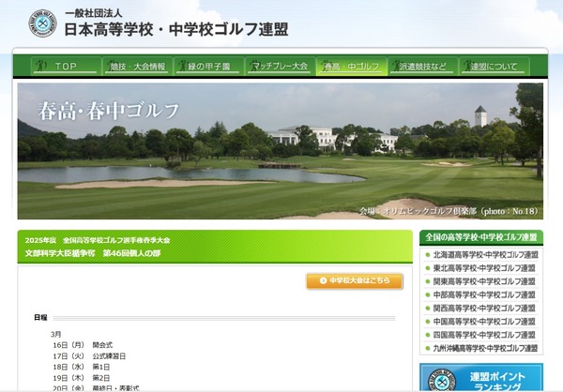This screenshot has height=392, width=563.
Task: Click the 17日（火）公式練習日 schedule line
Action: pos(89,356)
